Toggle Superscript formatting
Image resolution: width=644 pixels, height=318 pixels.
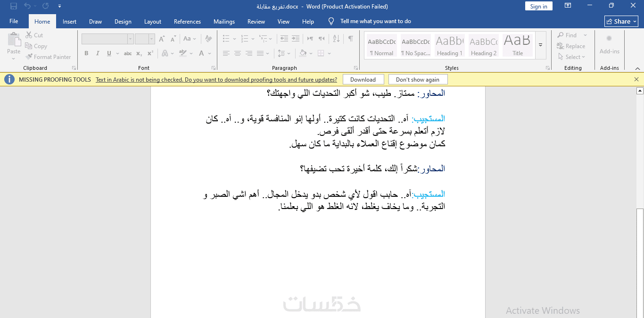pos(150,53)
